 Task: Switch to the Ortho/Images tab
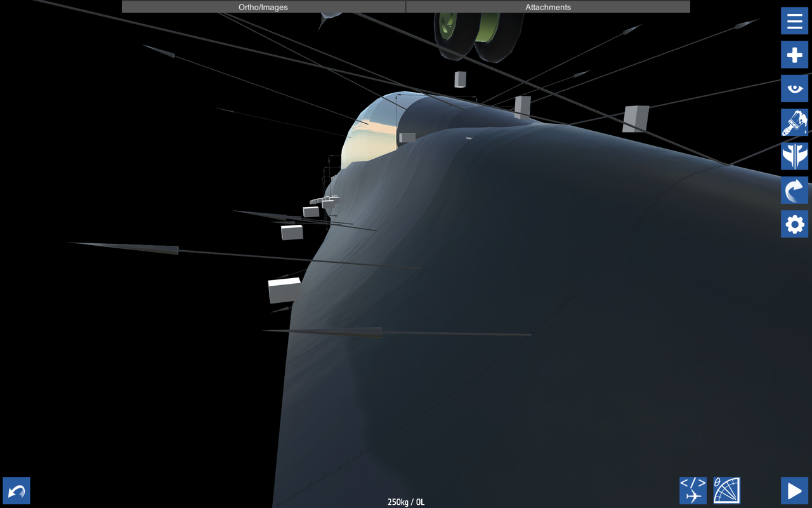coord(263,7)
